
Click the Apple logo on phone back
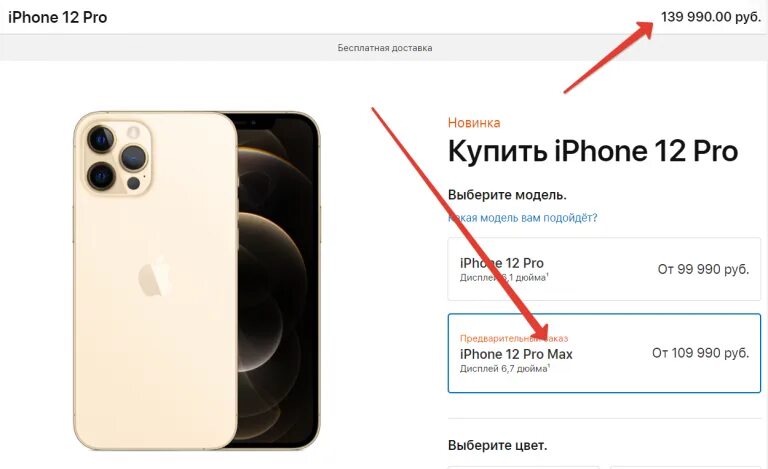click(x=154, y=275)
